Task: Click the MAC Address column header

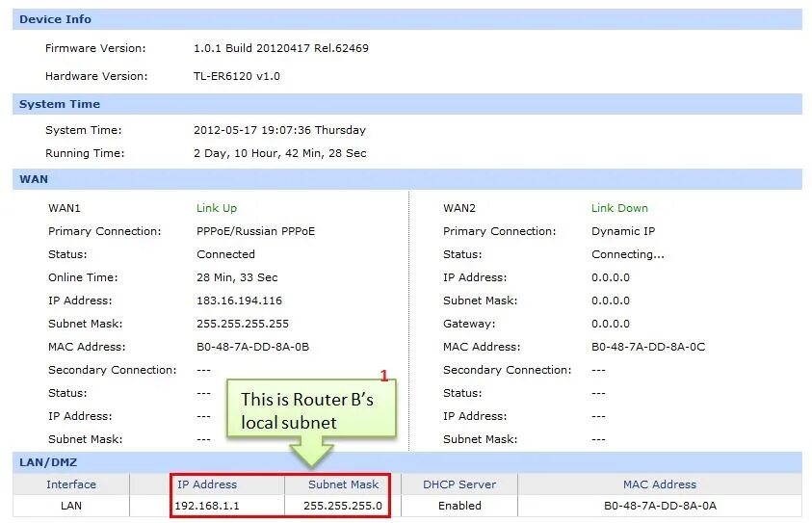Action: click(660, 484)
